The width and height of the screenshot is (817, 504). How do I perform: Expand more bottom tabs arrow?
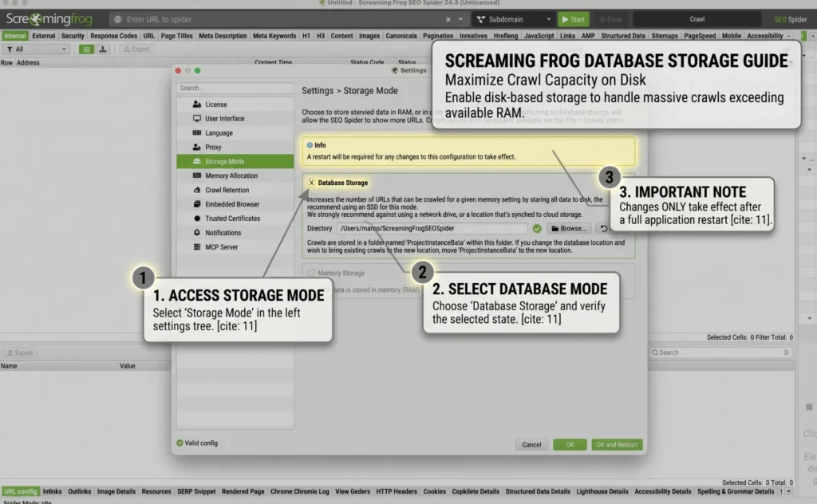point(789,491)
